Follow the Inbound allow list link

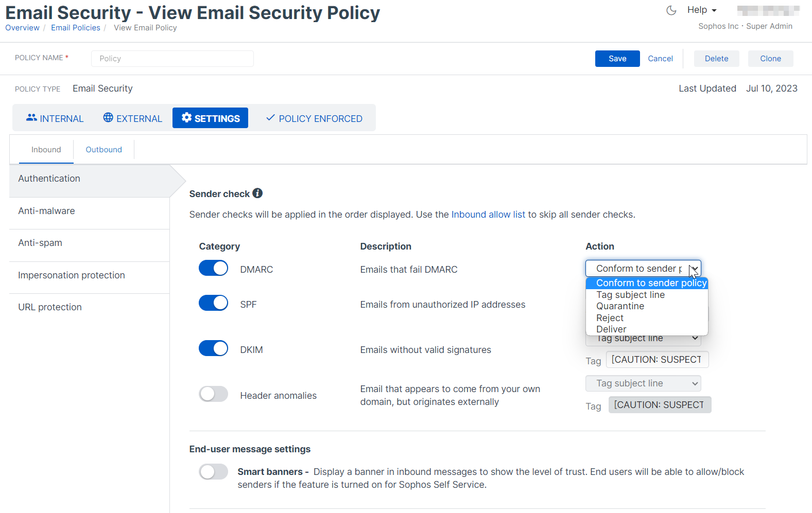[488, 215]
